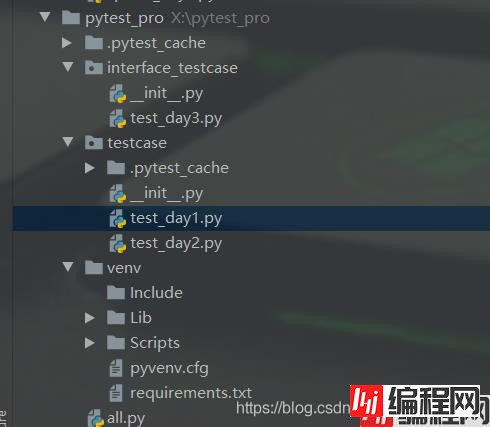490x427 pixels.
Task: Click the all.py Python file icon
Action: 96,418
